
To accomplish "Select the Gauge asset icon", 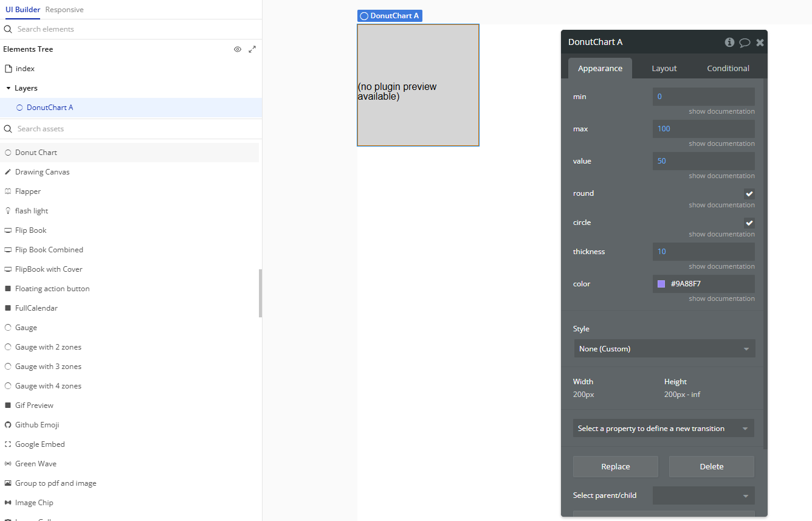I will click(x=9, y=328).
